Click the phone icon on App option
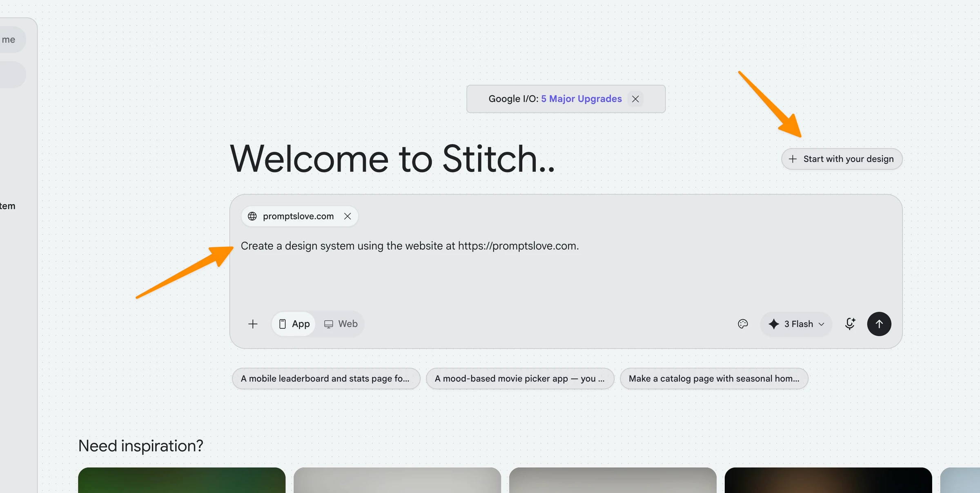The image size is (980, 493). (x=282, y=324)
